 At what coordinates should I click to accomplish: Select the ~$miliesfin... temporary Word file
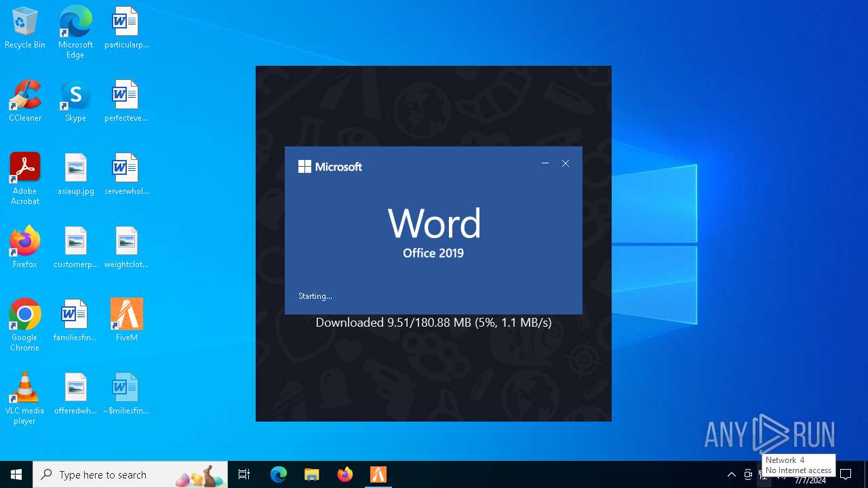coord(126,394)
